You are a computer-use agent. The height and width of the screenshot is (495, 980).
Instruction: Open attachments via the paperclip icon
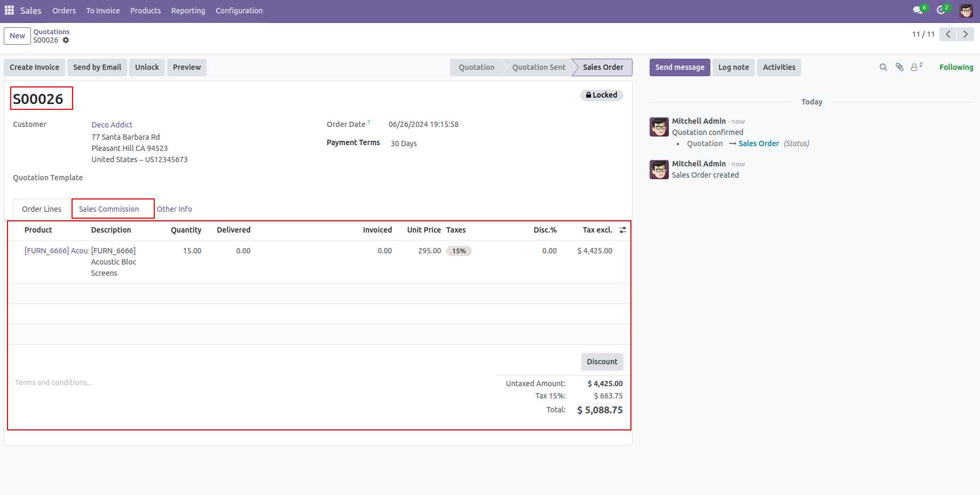click(899, 67)
